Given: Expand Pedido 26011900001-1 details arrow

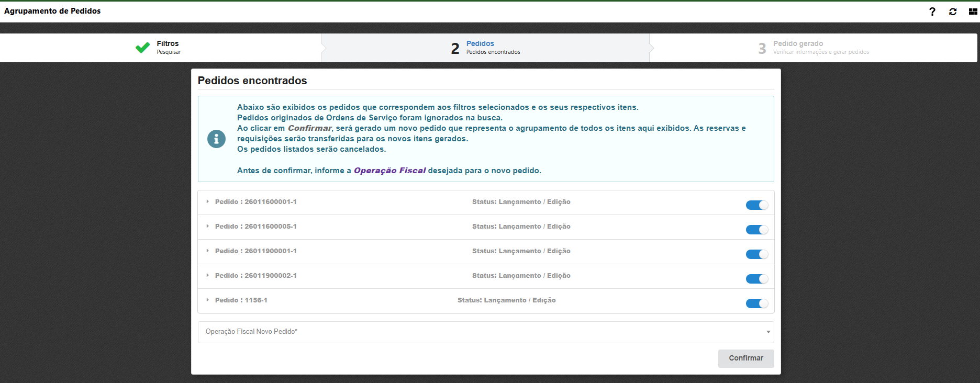Looking at the screenshot, I should click(208, 251).
